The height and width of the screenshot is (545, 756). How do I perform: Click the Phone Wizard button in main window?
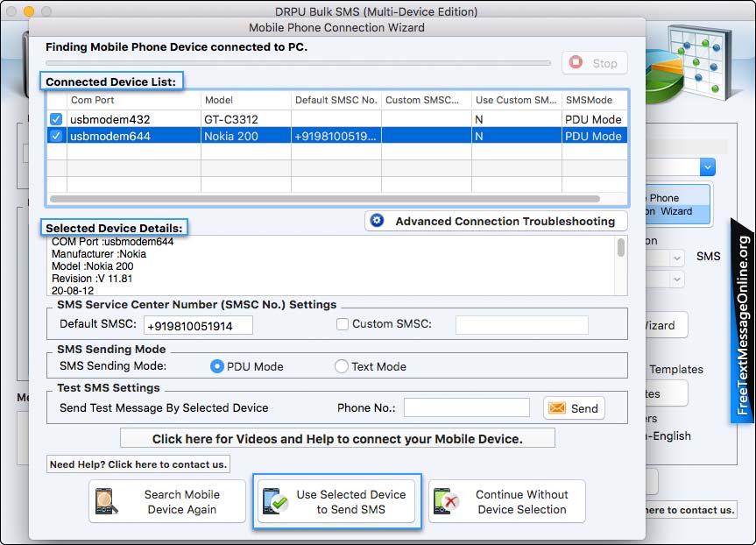pos(677,204)
